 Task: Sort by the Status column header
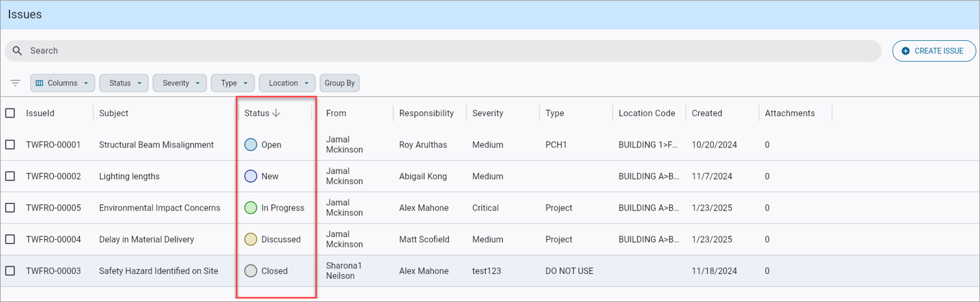[257, 113]
